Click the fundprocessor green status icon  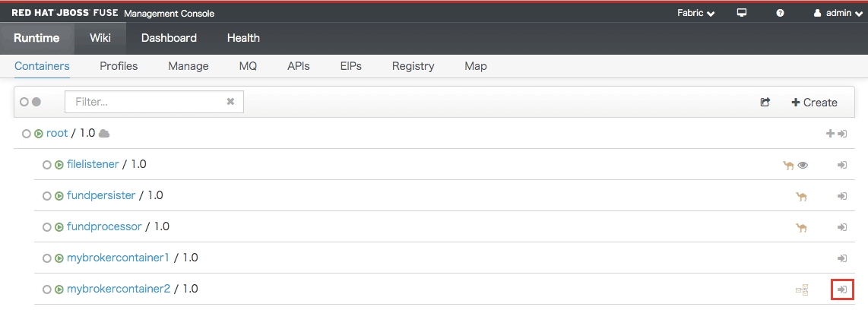click(59, 227)
